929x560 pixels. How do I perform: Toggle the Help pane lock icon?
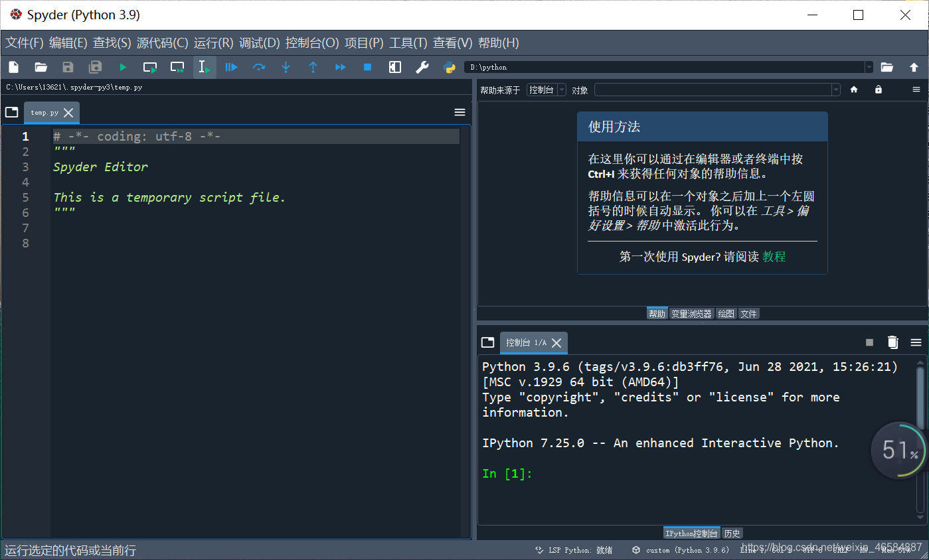coord(879,90)
